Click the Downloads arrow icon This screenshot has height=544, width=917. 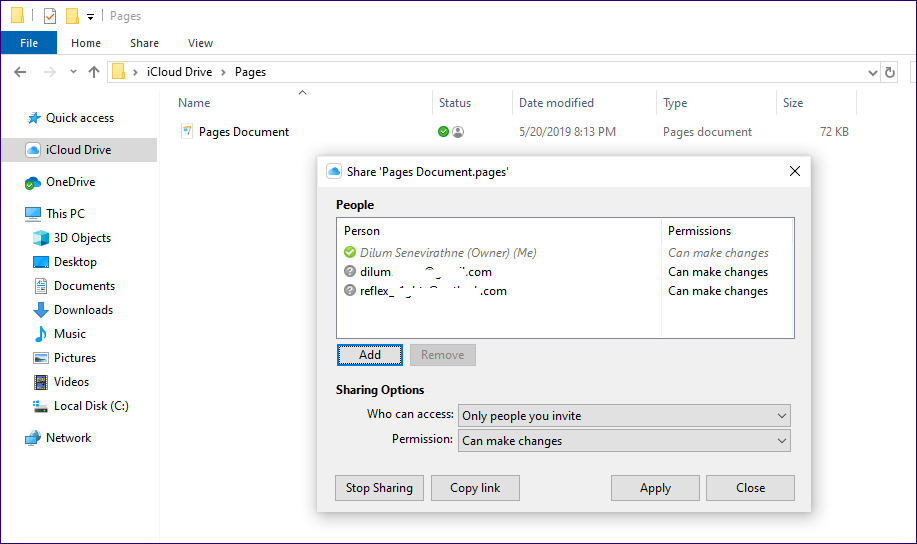coord(41,310)
